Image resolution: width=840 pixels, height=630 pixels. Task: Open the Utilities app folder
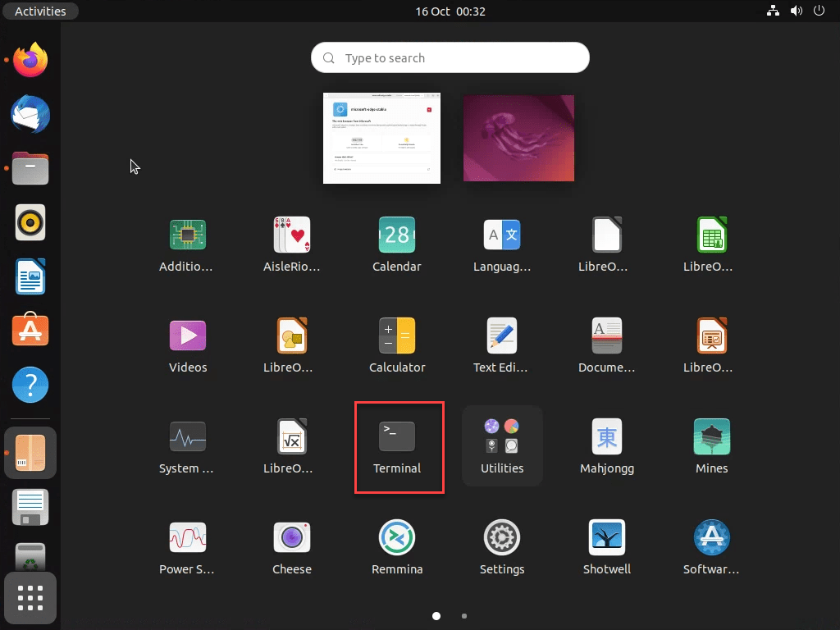[502, 436]
